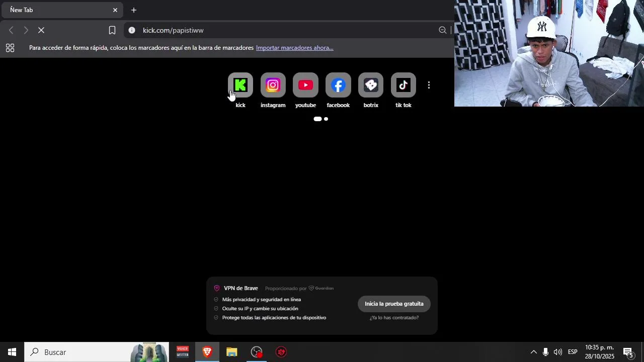Select first page dot of shortcut tiles
644x362 pixels.
click(317, 119)
